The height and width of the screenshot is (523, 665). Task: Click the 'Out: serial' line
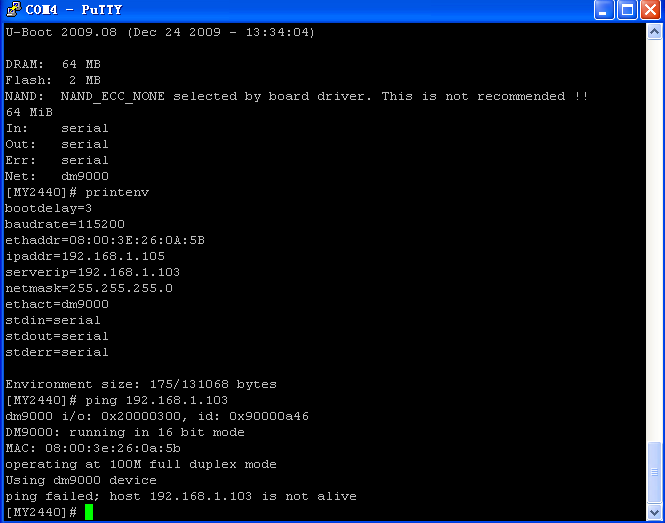click(57, 145)
